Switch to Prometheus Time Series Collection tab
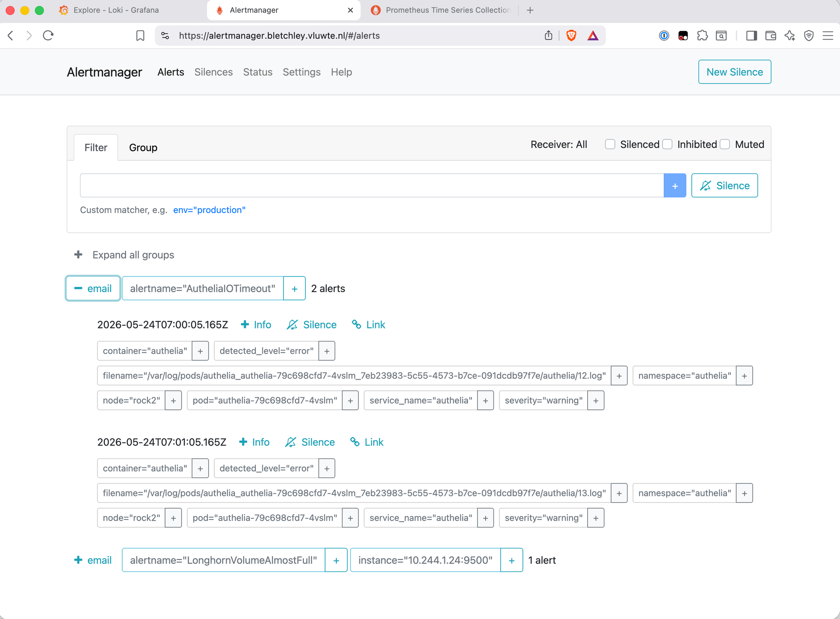This screenshot has width=840, height=619. coord(441,10)
